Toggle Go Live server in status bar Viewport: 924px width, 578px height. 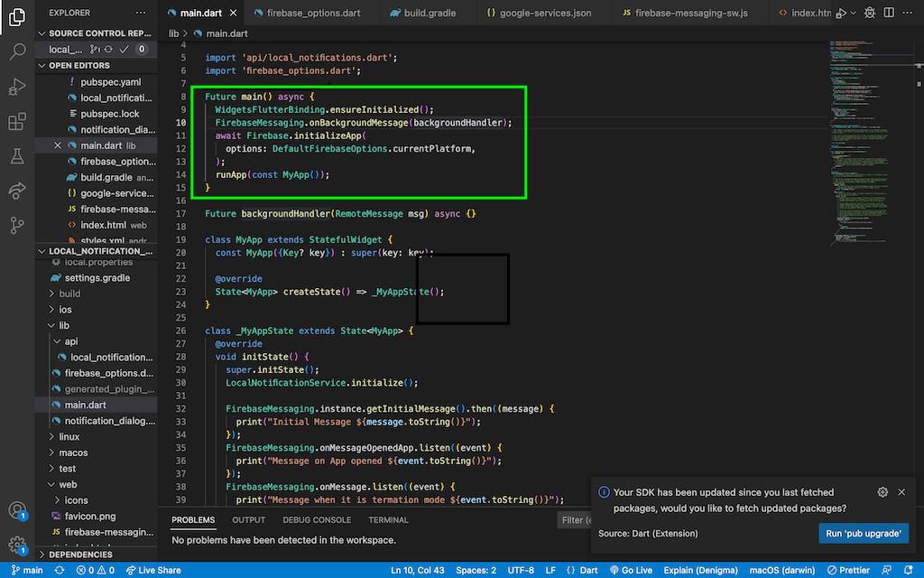point(630,570)
